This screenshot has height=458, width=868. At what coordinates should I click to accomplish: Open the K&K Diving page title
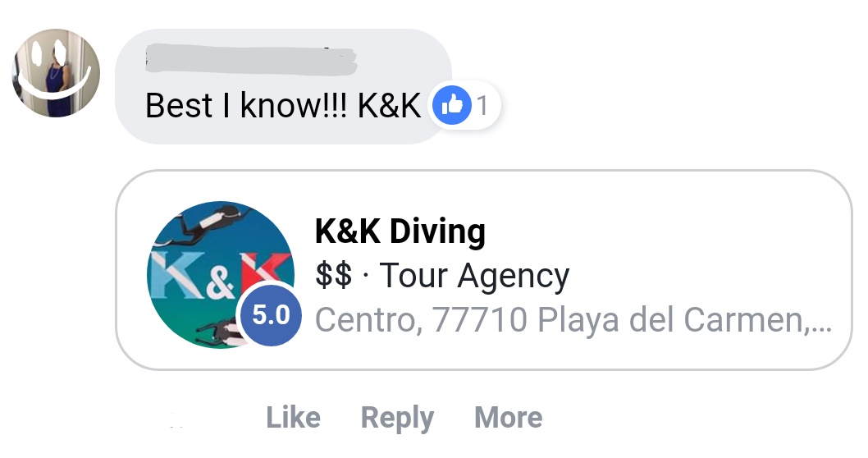coord(400,231)
